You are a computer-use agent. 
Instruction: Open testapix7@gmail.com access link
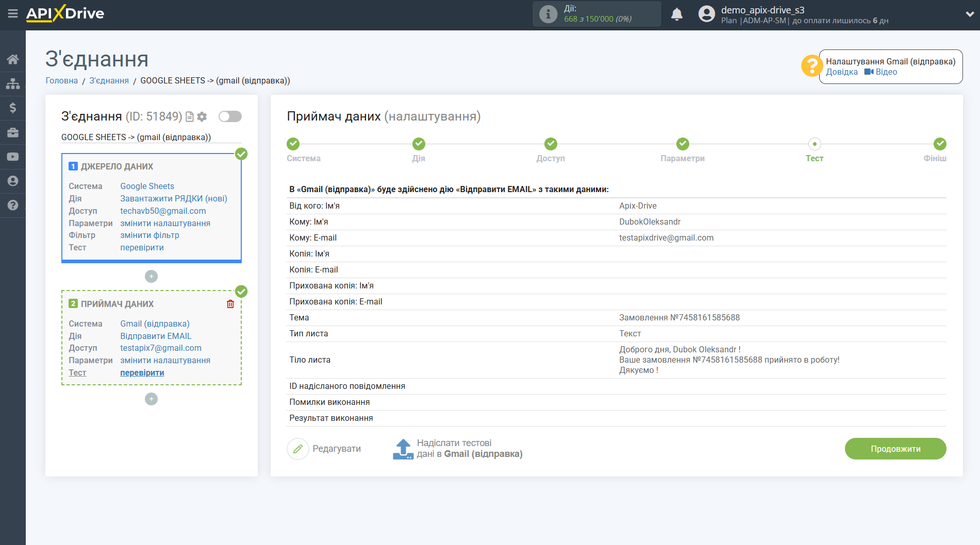coord(161,348)
